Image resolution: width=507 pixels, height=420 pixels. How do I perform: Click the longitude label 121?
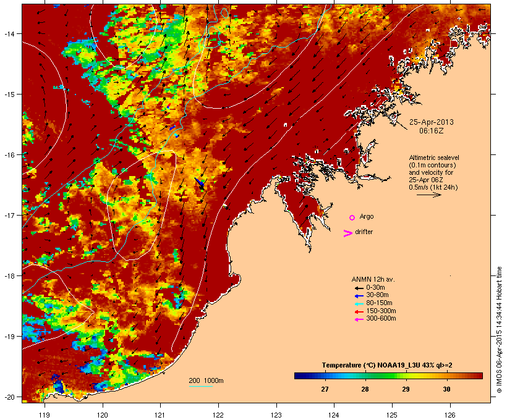point(160,415)
